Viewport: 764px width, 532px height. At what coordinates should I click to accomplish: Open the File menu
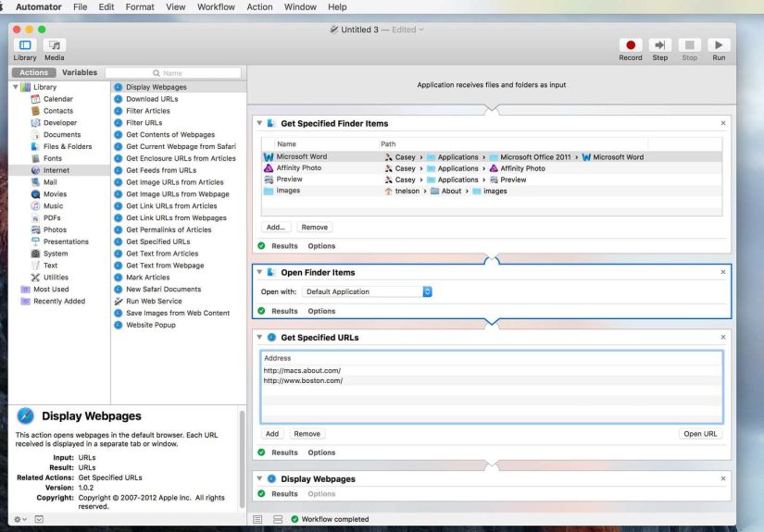point(80,6)
